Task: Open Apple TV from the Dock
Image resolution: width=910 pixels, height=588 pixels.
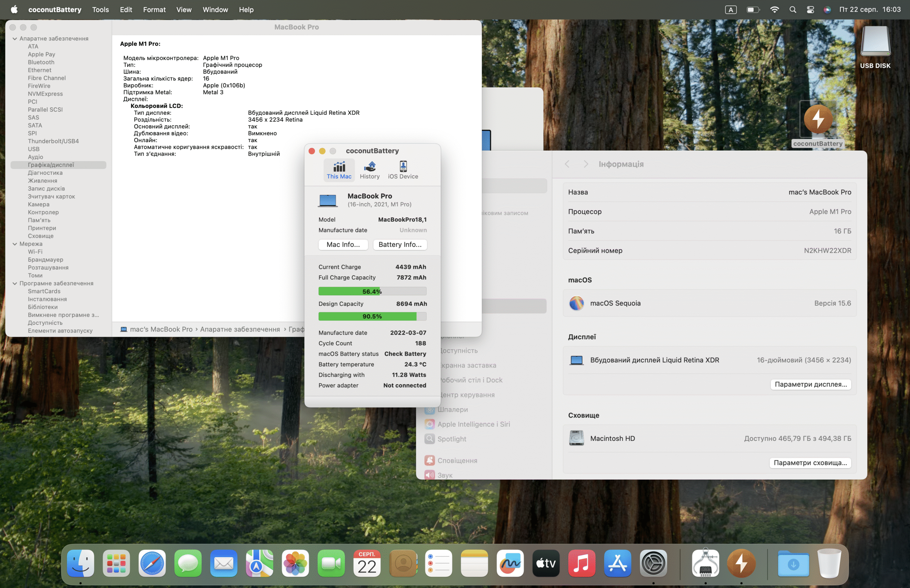Action: [546, 563]
